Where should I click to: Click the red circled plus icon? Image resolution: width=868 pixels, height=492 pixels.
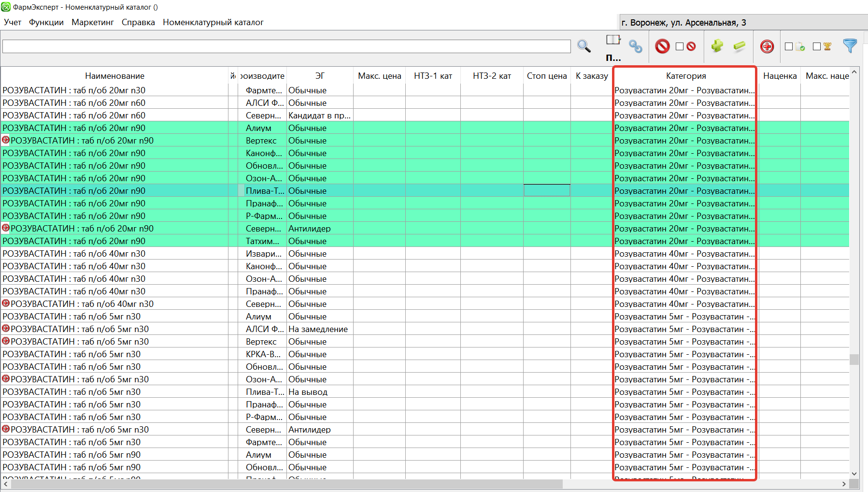click(x=767, y=46)
